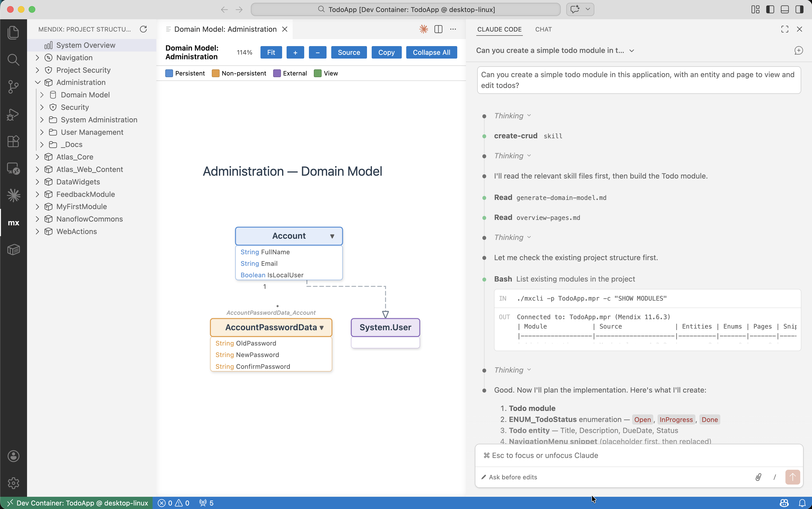Open the Accounts menu icon

[13, 456]
